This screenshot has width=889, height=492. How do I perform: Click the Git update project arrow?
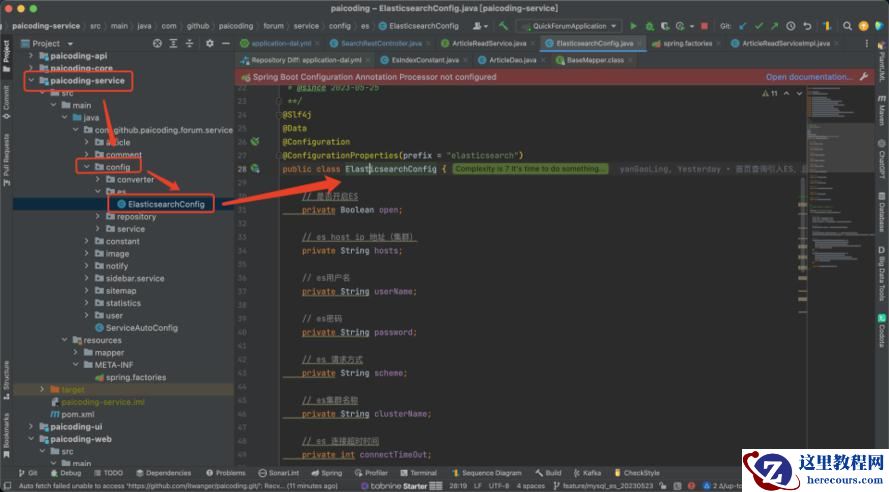coord(742,26)
